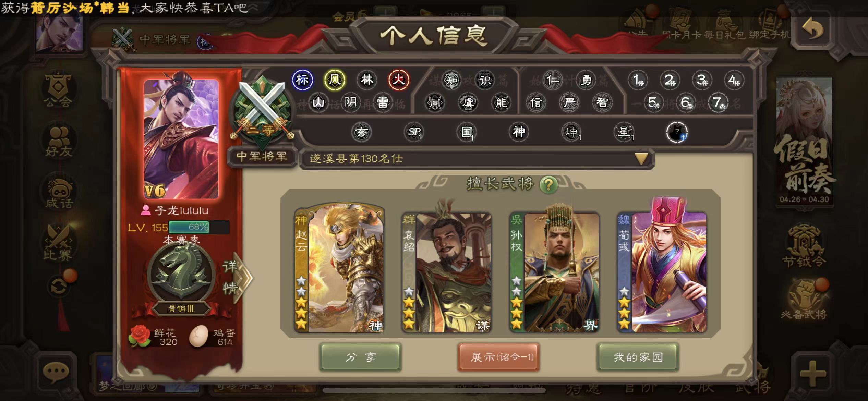Toggle the 风 pack badge
This screenshot has height=401, width=868.
(335, 80)
